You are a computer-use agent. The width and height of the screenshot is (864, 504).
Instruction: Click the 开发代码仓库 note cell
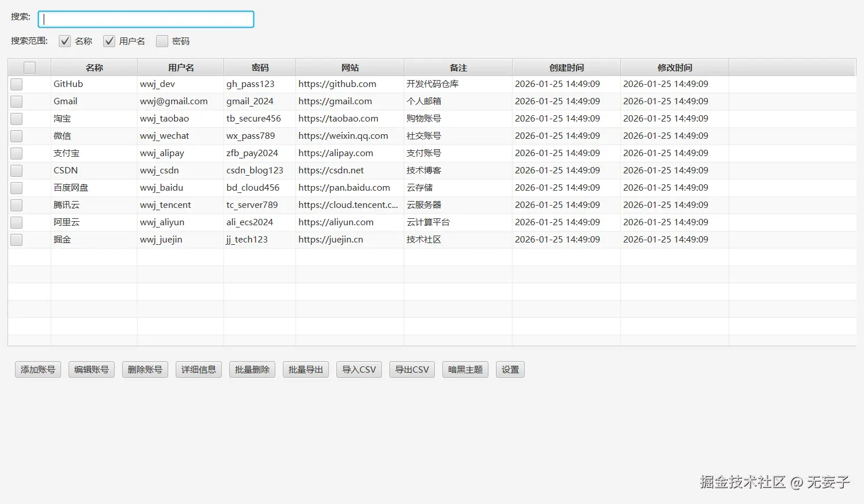pyautogui.click(x=458, y=84)
